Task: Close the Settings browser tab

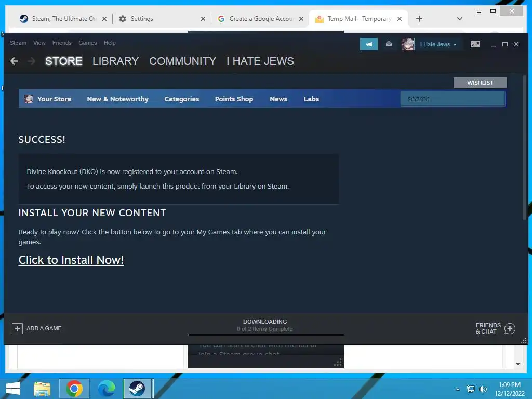Action: click(203, 19)
